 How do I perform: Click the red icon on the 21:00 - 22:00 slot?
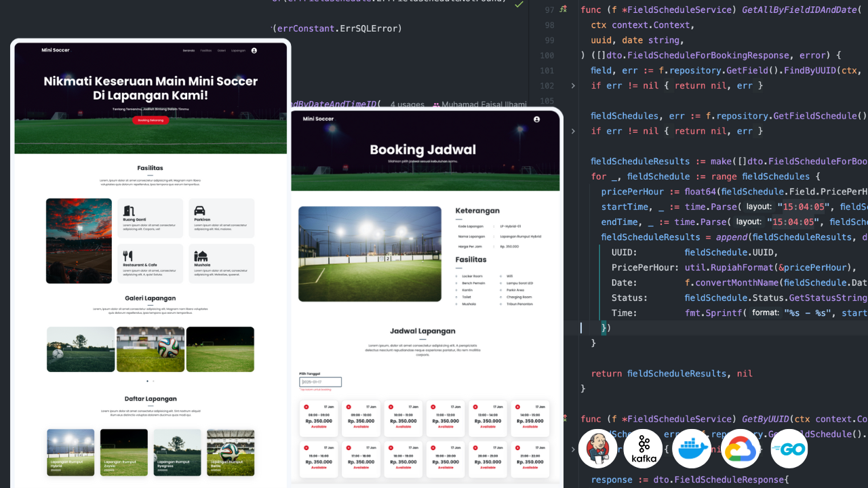click(x=517, y=448)
